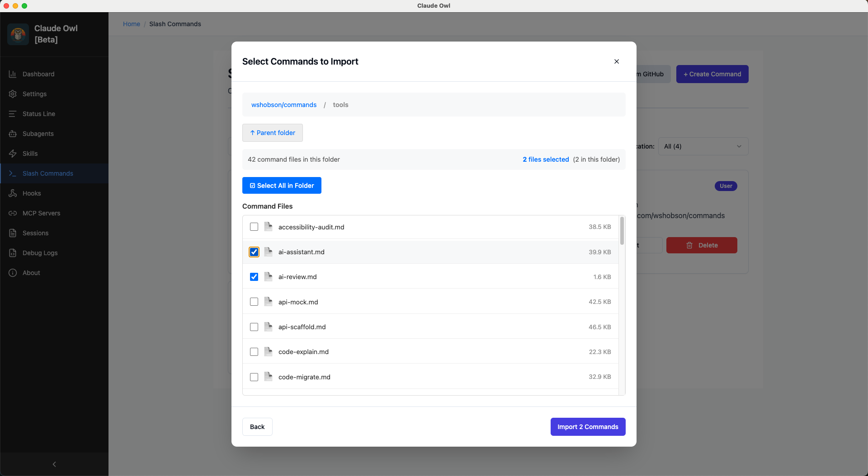The width and height of the screenshot is (868, 476).
Task: Click the Status Line sidebar icon
Action: [x=39, y=114]
